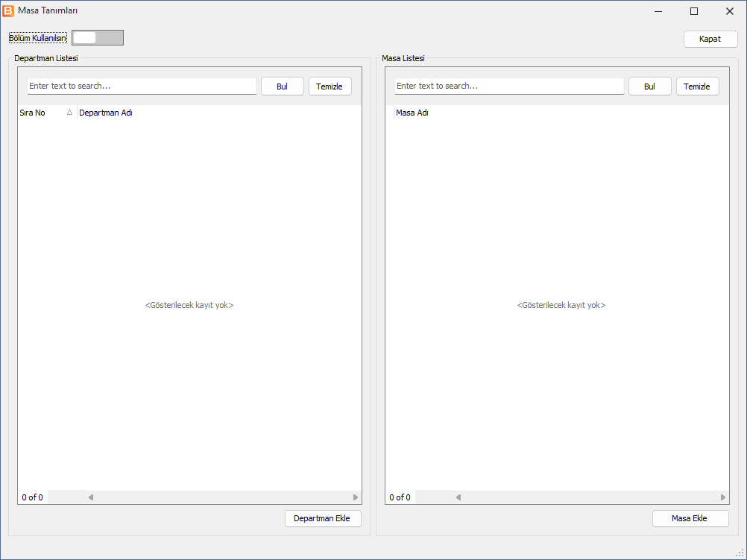Click the Kapat button
The image size is (747, 560).
[710, 39]
